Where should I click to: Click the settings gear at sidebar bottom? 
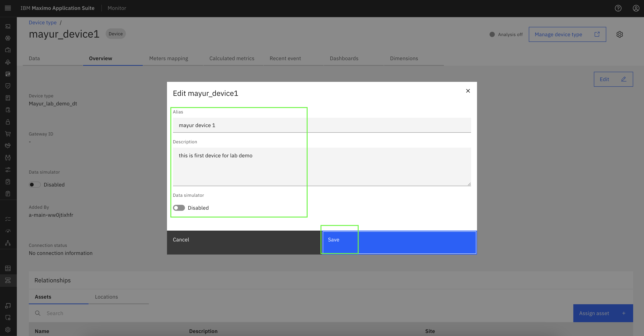click(8, 329)
